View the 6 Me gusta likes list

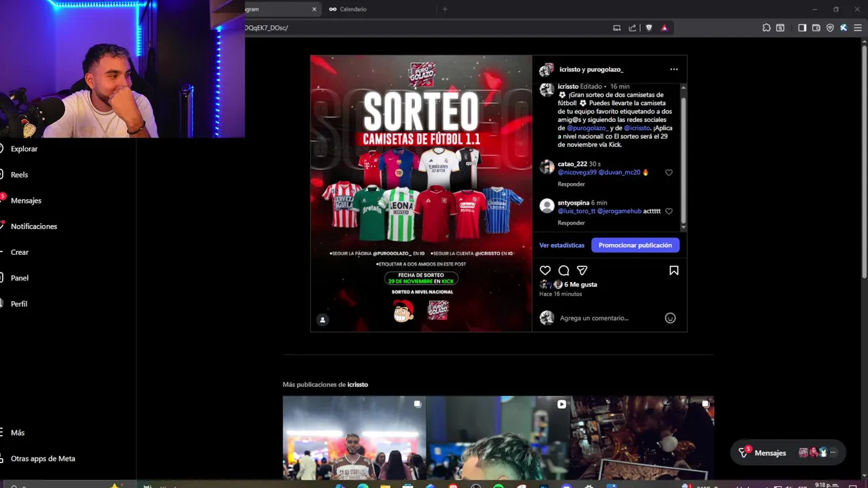coord(580,285)
